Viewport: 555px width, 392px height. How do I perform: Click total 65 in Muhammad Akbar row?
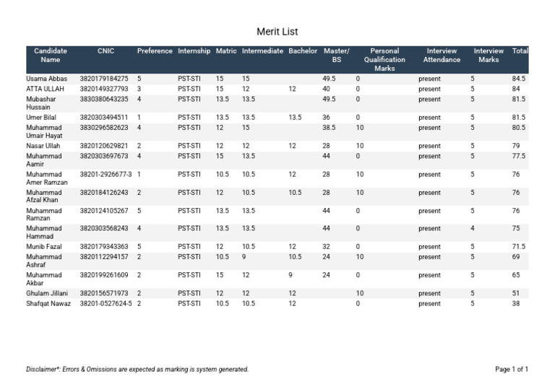click(516, 275)
